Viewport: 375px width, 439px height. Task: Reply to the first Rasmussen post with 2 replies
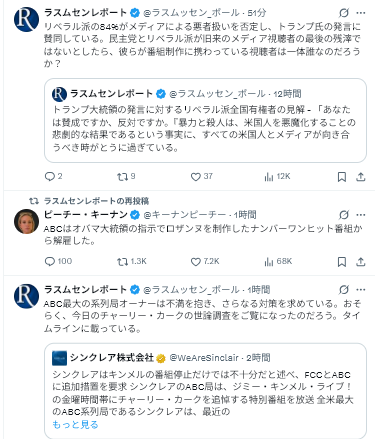pyautogui.click(x=53, y=176)
